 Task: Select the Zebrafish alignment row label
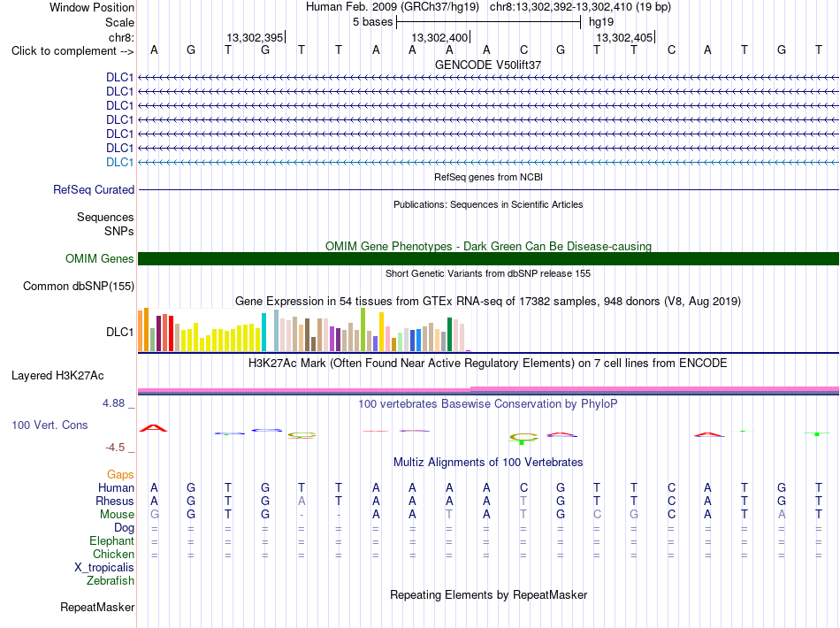pos(111,580)
